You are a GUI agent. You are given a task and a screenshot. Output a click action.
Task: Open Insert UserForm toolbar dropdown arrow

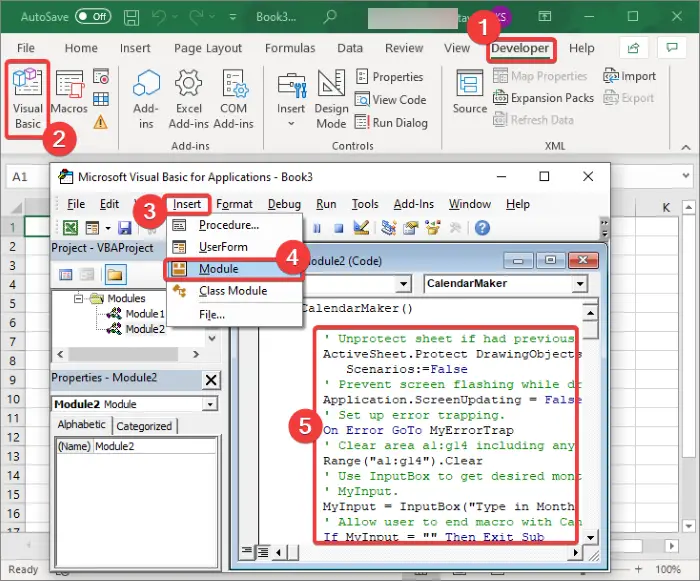point(108,228)
